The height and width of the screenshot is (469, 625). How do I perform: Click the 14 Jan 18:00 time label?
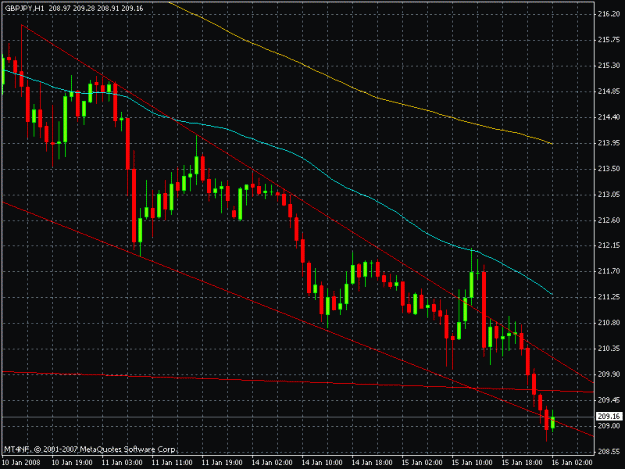(372, 462)
